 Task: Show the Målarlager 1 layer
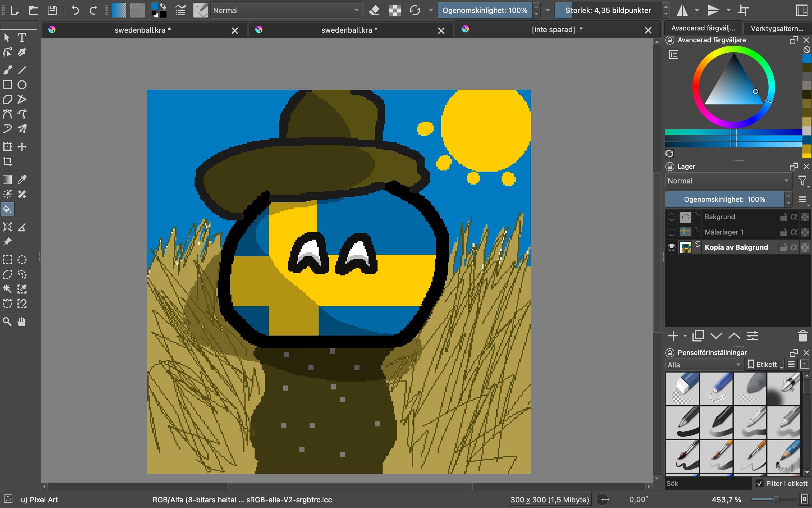click(x=671, y=232)
